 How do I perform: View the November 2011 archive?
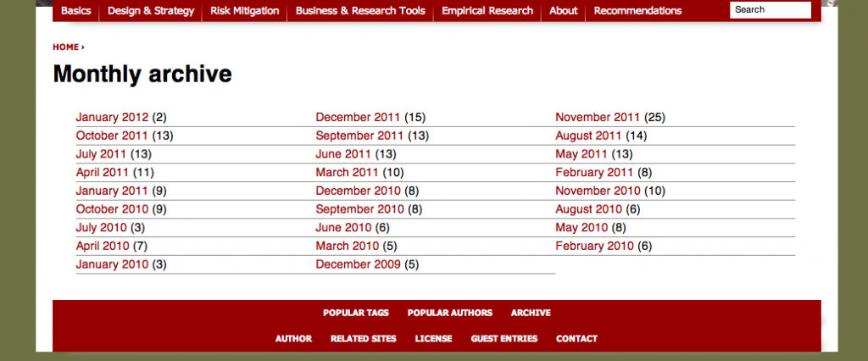tap(598, 118)
